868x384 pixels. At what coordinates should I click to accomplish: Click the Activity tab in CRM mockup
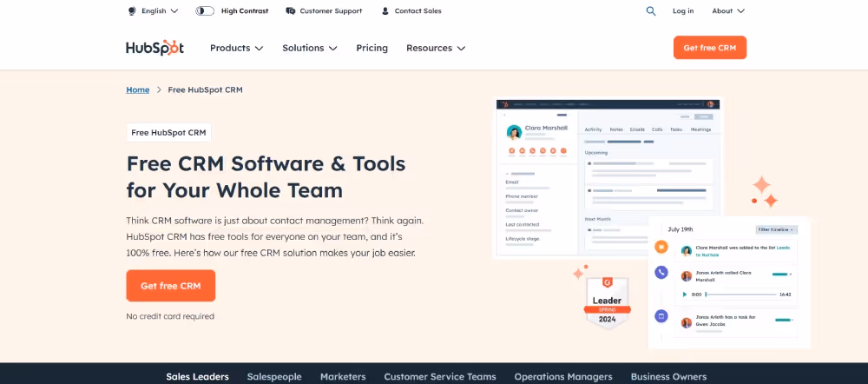(x=593, y=129)
